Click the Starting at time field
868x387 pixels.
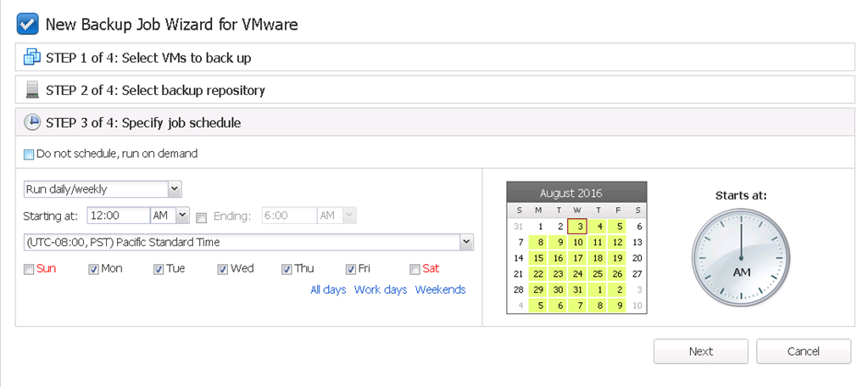click(119, 216)
